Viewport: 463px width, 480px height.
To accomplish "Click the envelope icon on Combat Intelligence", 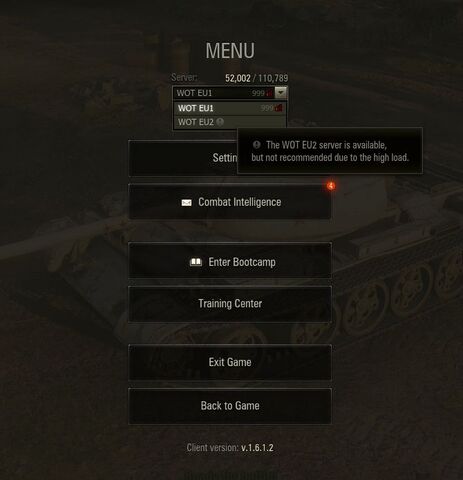I will [x=186, y=203].
